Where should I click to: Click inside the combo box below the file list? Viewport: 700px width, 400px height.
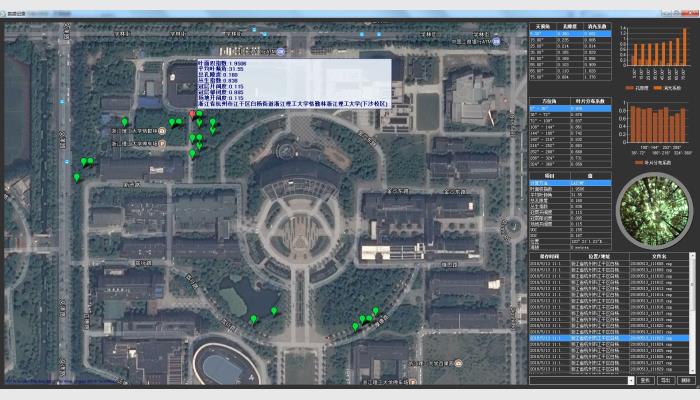pos(578,380)
